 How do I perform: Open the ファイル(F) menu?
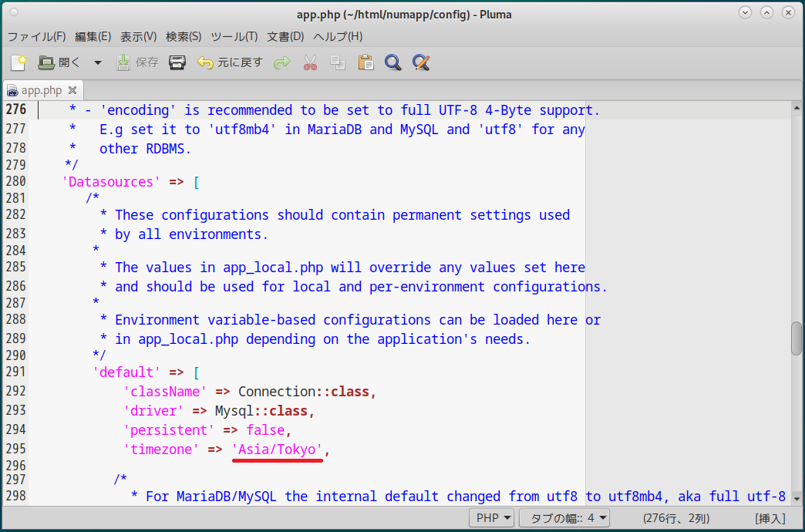coord(36,36)
